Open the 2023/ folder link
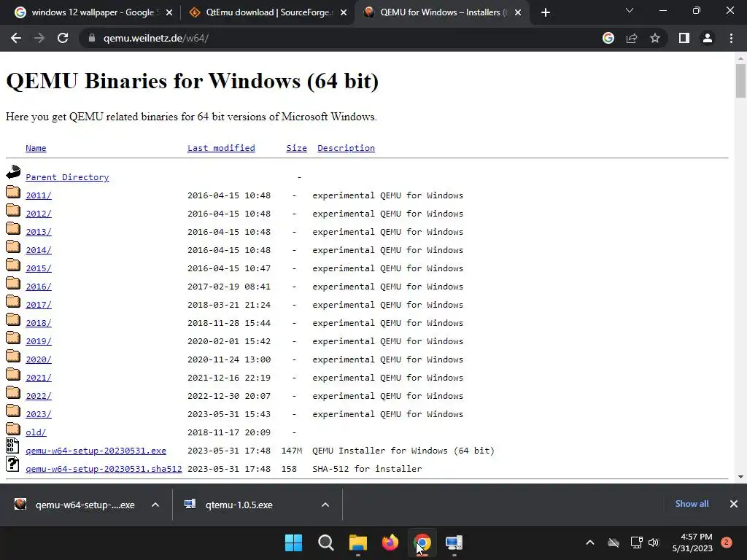The height and width of the screenshot is (560, 747). click(x=39, y=414)
